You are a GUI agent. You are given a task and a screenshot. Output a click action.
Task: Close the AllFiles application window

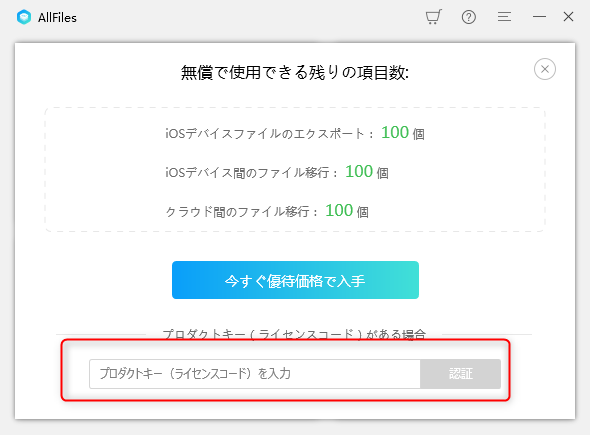coord(568,17)
